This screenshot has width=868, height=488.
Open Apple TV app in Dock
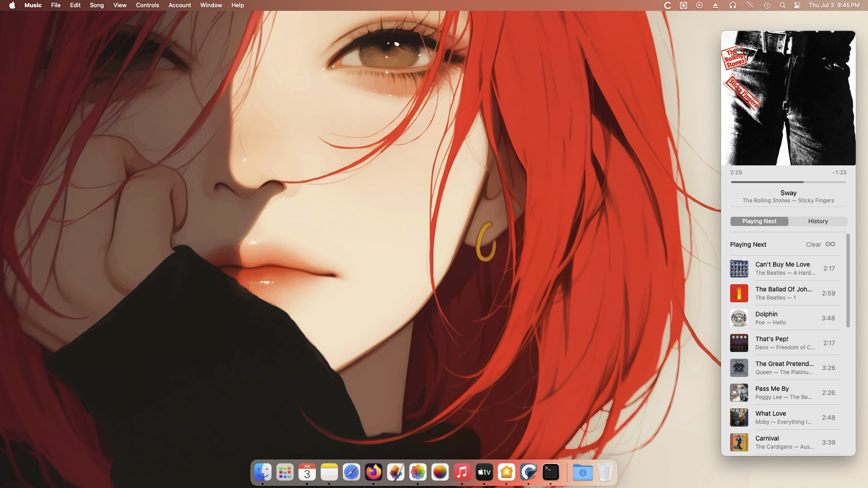tap(484, 473)
